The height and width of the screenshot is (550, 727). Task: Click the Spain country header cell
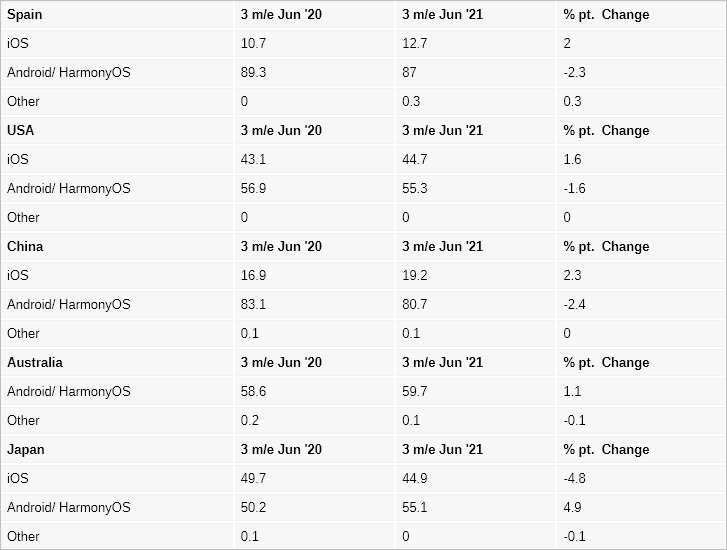coord(25,15)
